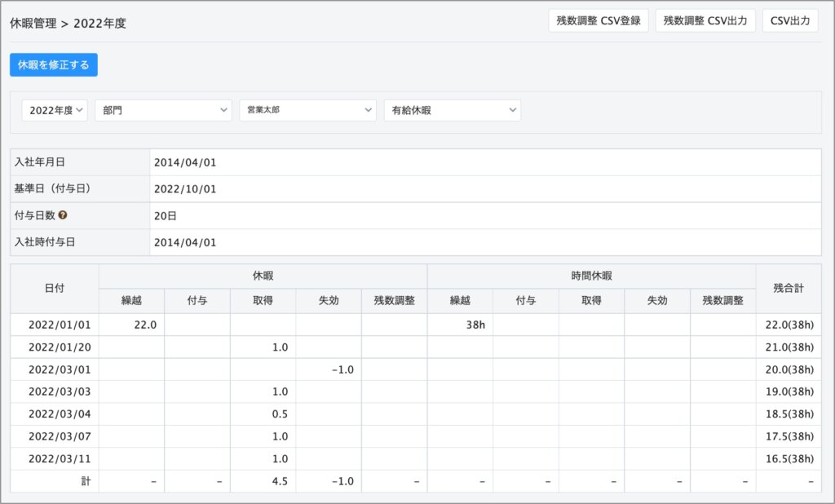Screen dimensions: 835x504
Task: Click the 休暇を修正する button
Action: pyautogui.click(x=54, y=64)
